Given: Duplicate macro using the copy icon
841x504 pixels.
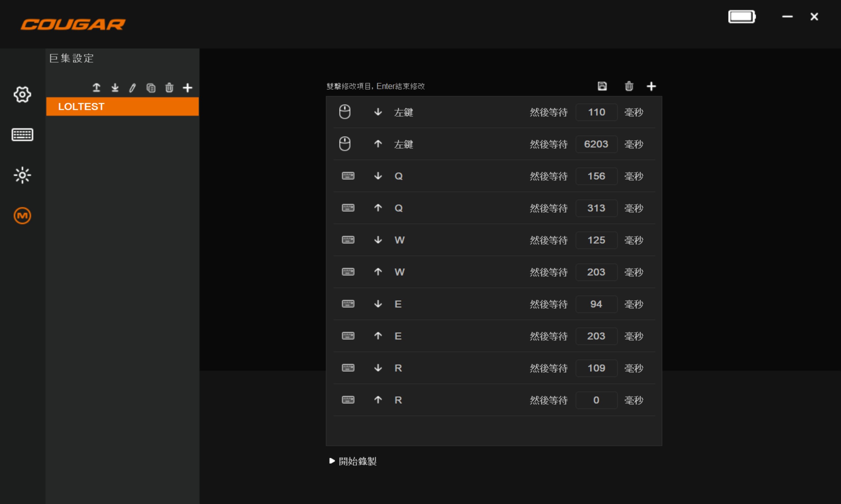Looking at the screenshot, I should pyautogui.click(x=151, y=88).
